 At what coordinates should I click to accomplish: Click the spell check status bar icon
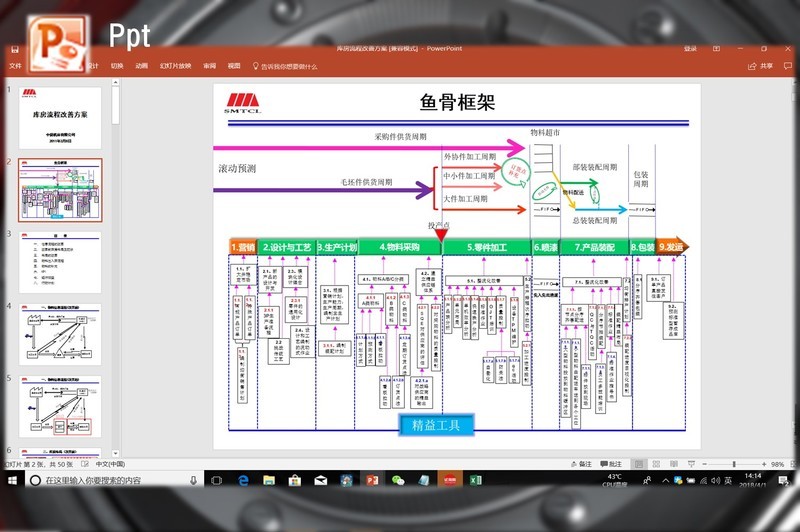(85, 464)
